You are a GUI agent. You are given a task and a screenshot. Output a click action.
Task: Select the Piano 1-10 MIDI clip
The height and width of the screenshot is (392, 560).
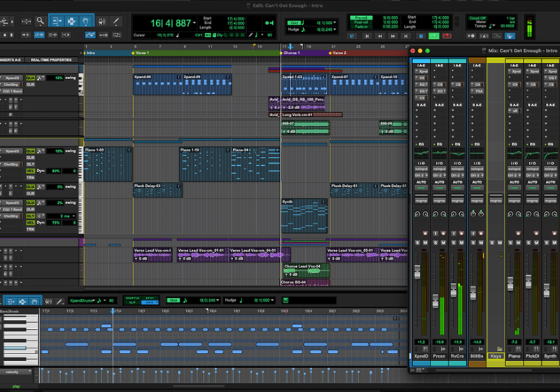point(204,164)
